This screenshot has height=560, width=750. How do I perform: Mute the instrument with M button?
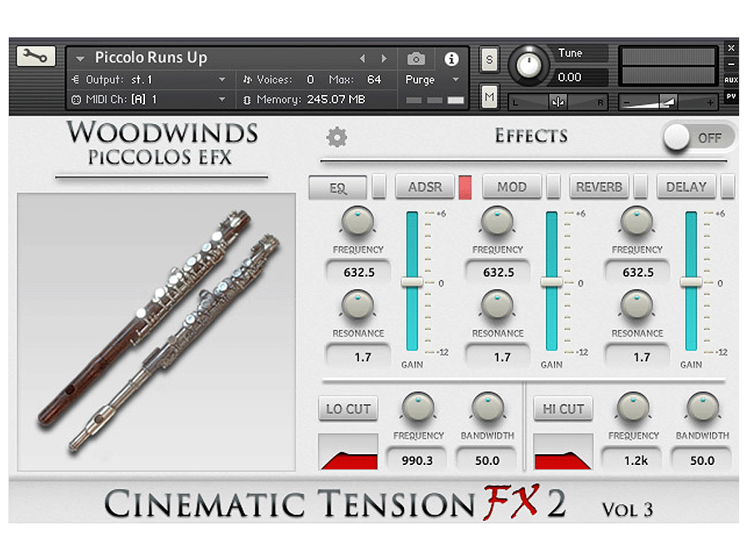pyautogui.click(x=489, y=97)
